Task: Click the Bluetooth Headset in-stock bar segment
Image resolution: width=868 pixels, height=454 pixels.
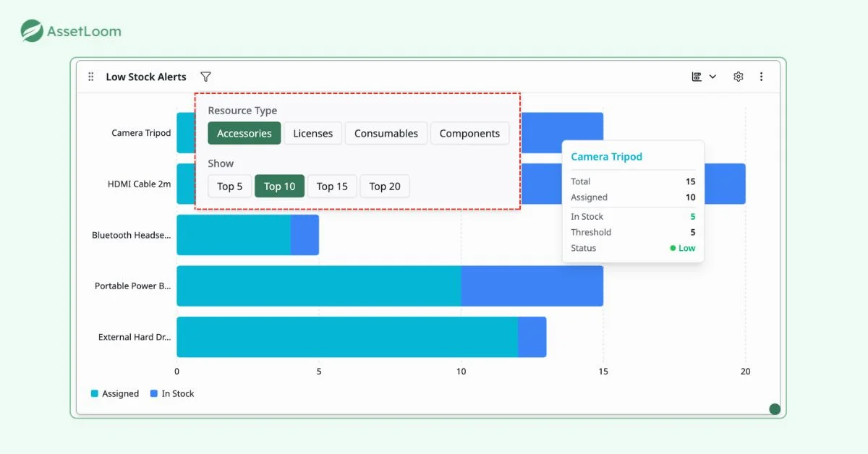Action: pos(305,235)
